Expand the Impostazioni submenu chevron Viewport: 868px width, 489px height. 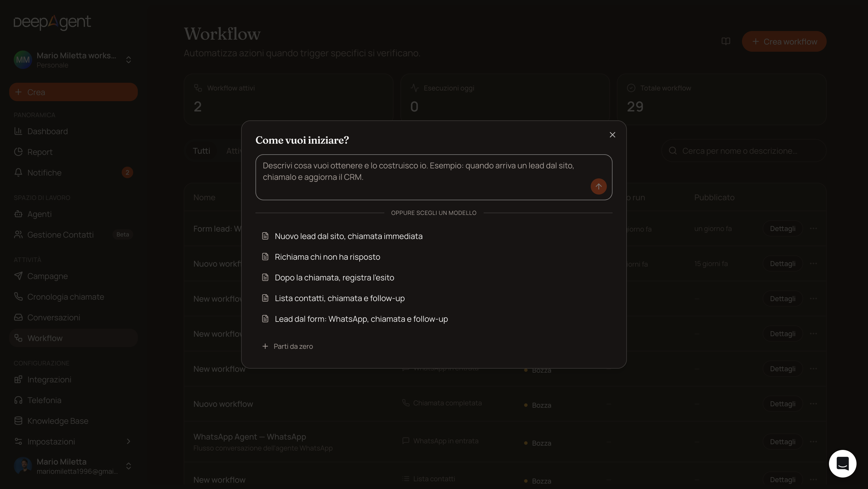128,441
